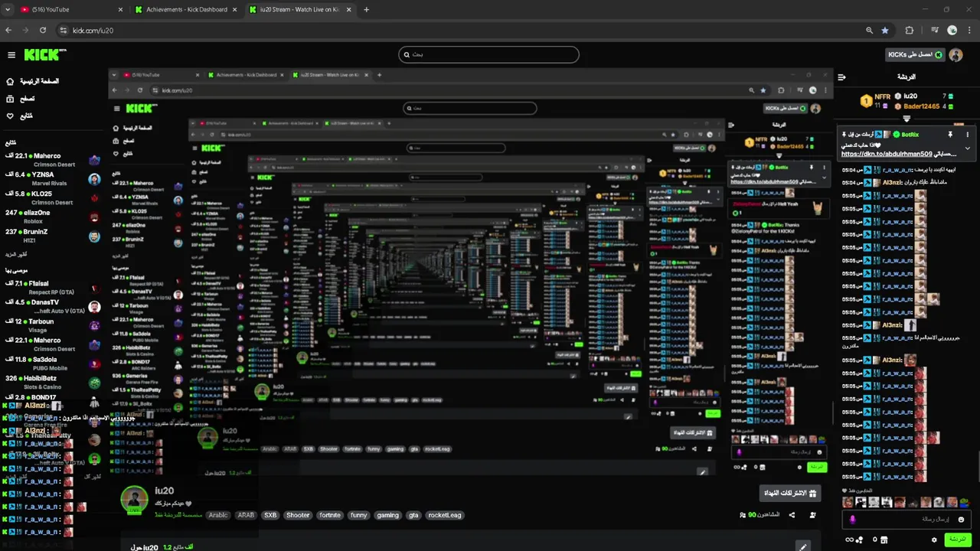Screen dimensions: 980x551
Task: Open the Kick user profile avatar menu
Action: pyautogui.click(x=955, y=55)
